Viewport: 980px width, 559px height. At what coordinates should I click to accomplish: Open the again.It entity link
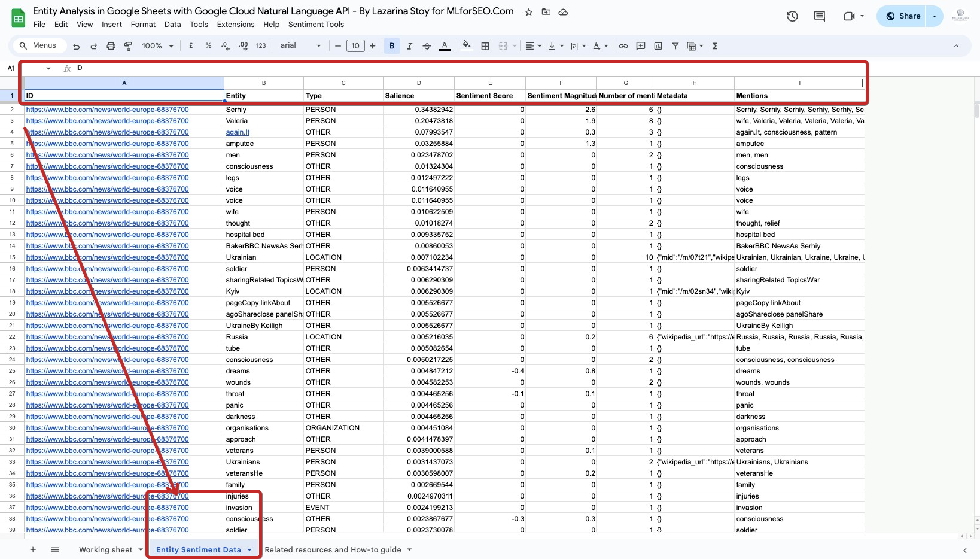click(238, 132)
